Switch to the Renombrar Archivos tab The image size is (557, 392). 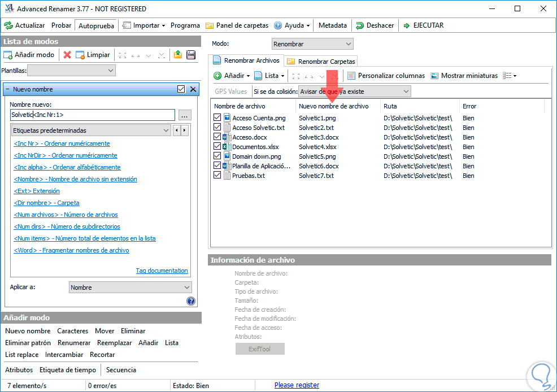point(246,60)
